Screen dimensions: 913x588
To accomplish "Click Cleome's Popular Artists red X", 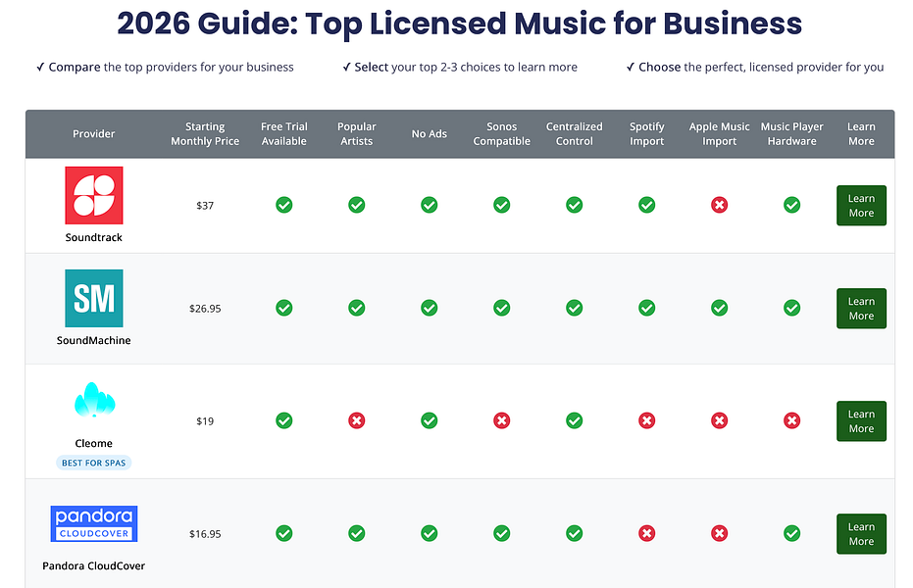I will point(357,420).
